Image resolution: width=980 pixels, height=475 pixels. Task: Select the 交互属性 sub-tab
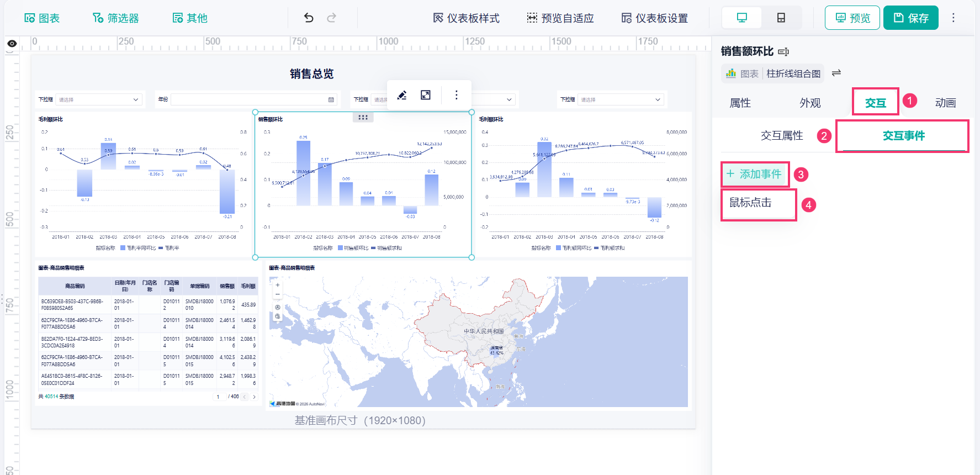782,136
